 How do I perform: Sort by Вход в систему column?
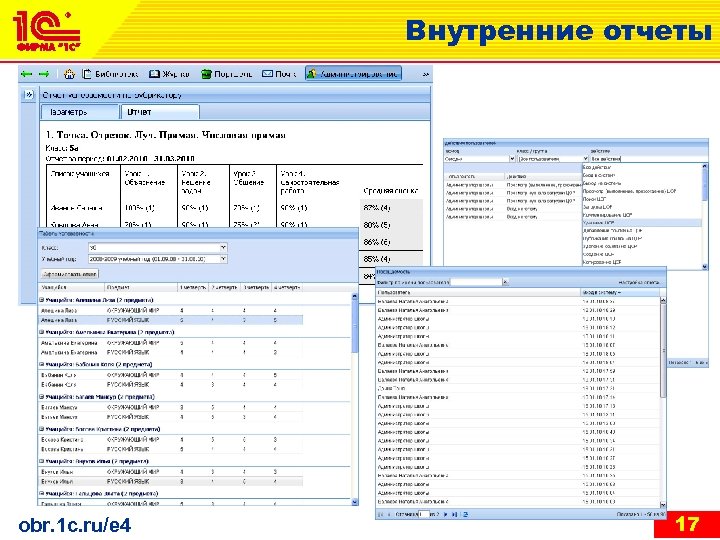(620, 292)
